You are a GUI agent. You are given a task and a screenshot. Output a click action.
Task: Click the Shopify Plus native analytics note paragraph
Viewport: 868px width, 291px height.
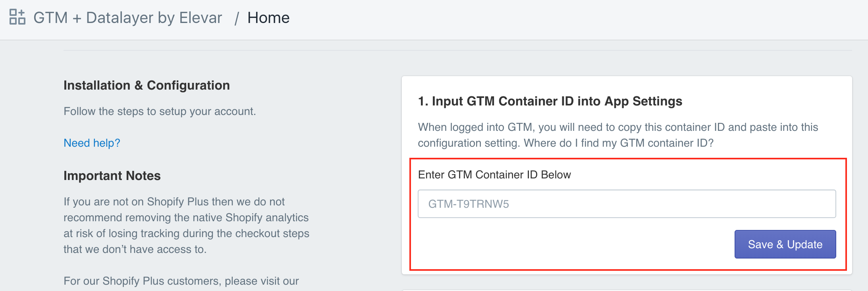click(186, 225)
